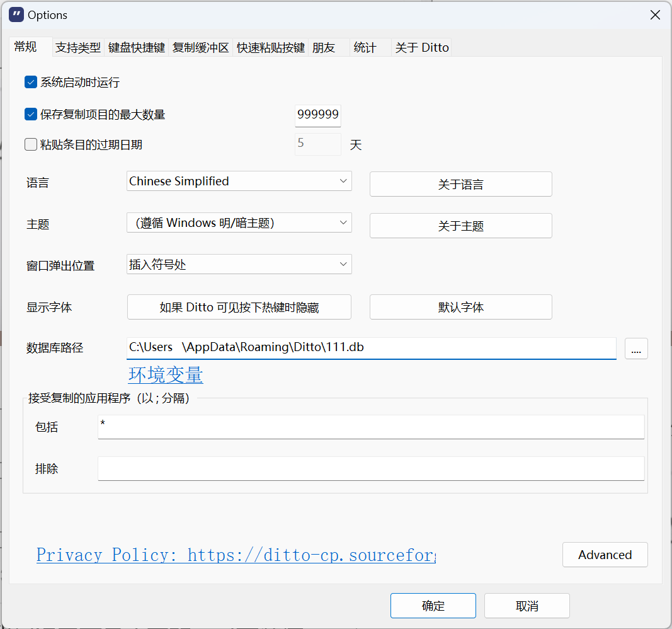
Task: Open the 环境变量 link
Action: [166, 375]
